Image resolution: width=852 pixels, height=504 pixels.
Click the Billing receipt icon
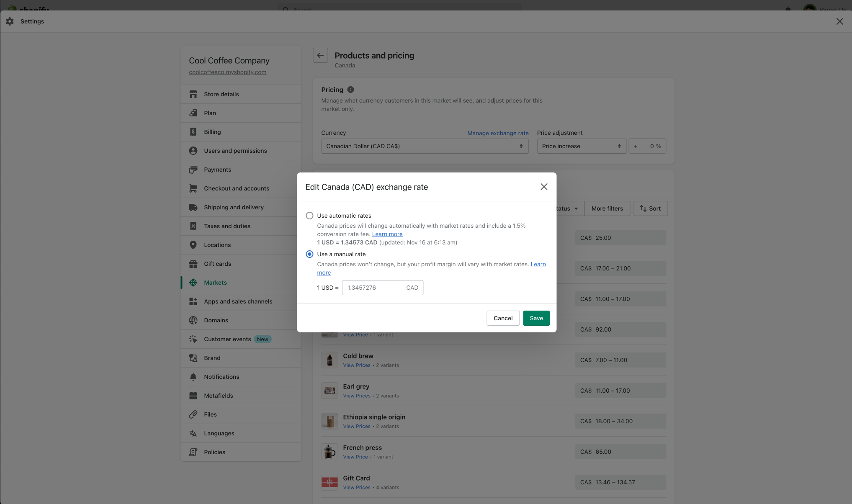click(193, 132)
